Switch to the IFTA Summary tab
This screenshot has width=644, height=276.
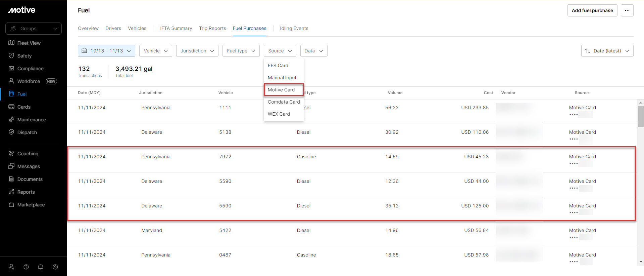point(176,28)
